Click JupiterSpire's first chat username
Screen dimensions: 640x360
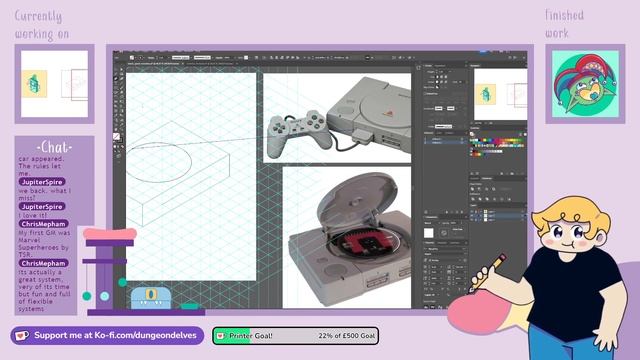42,182
